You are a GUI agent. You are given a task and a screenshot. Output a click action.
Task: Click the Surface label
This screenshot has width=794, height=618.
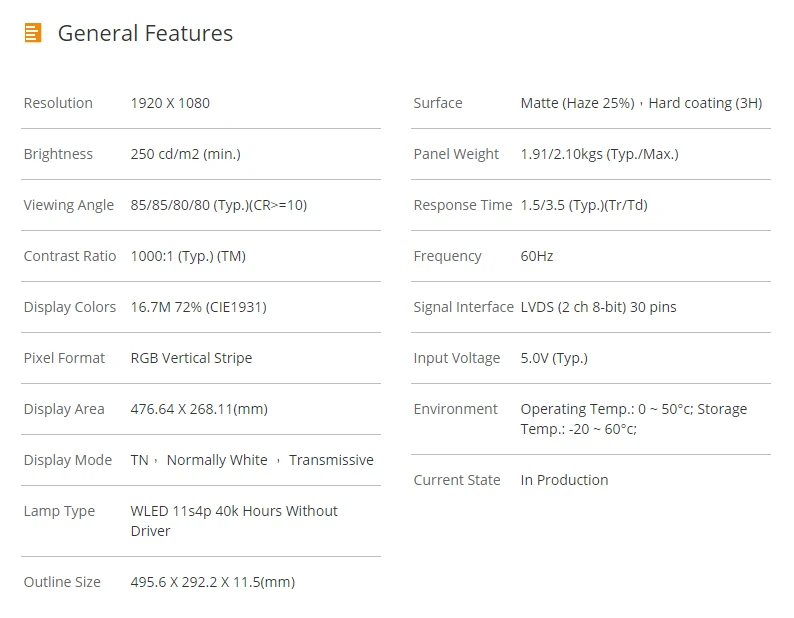tap(438, 103)
